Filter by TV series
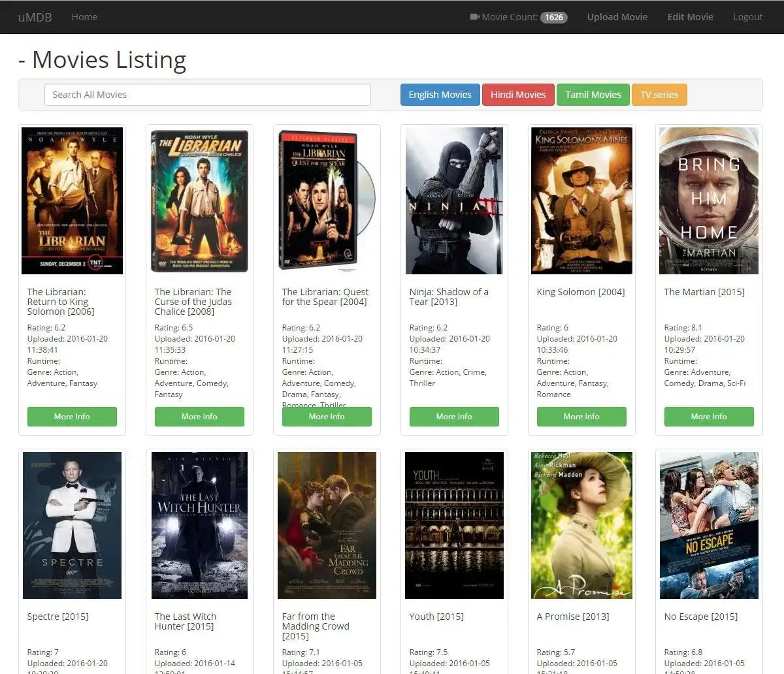This screenshot has height=674, width=784. pos(659,95)
